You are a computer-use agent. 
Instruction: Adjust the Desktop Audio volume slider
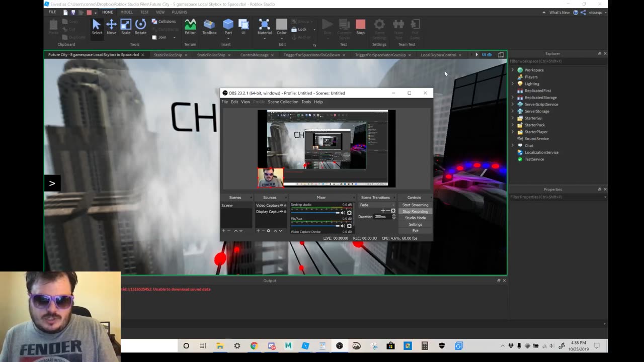[x=314, y=213]
